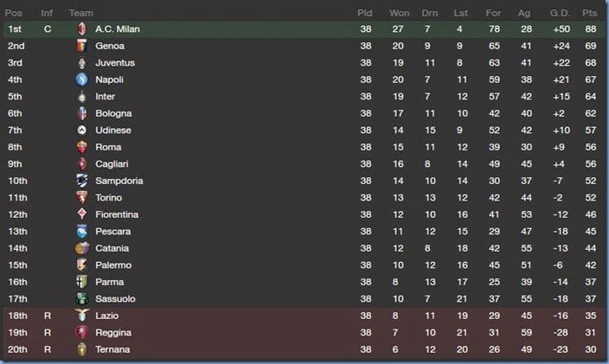The image size is (609, 364).
Task: Click the Juventus club badge
Action: coord(82,63)
